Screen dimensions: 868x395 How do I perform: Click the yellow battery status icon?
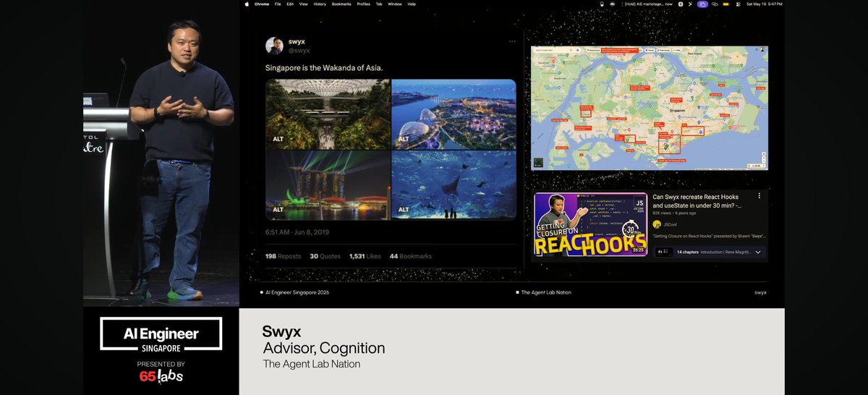[x=726, y=4]
